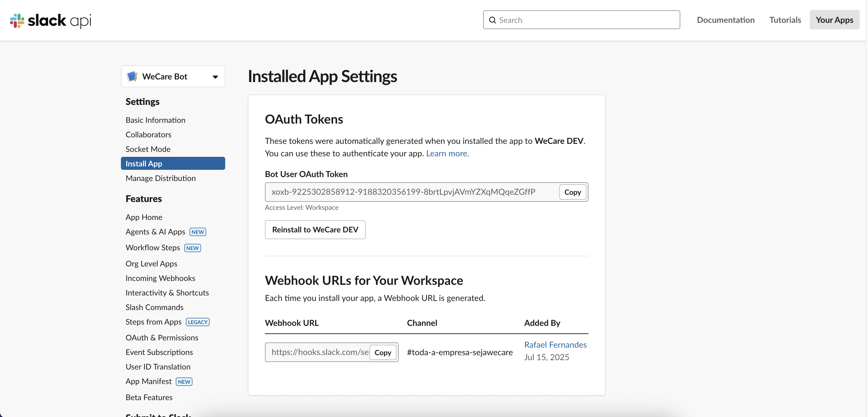The height and width of the screenshot is (417, 868).
Task: Copy the Bot User OAuth Token
Action: [573, 192]
